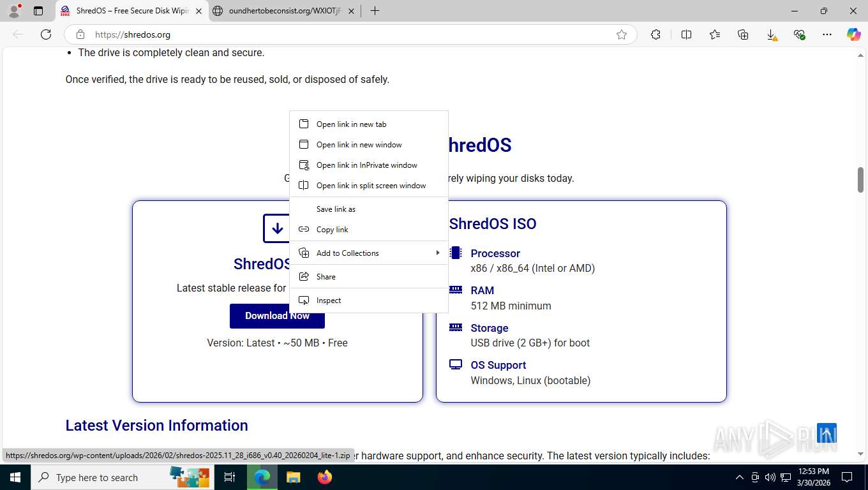Image resolution: width=868 pixels, height=490 pixels.
Task: Show hidden system tray icons
Action: [x=740, y=477]
